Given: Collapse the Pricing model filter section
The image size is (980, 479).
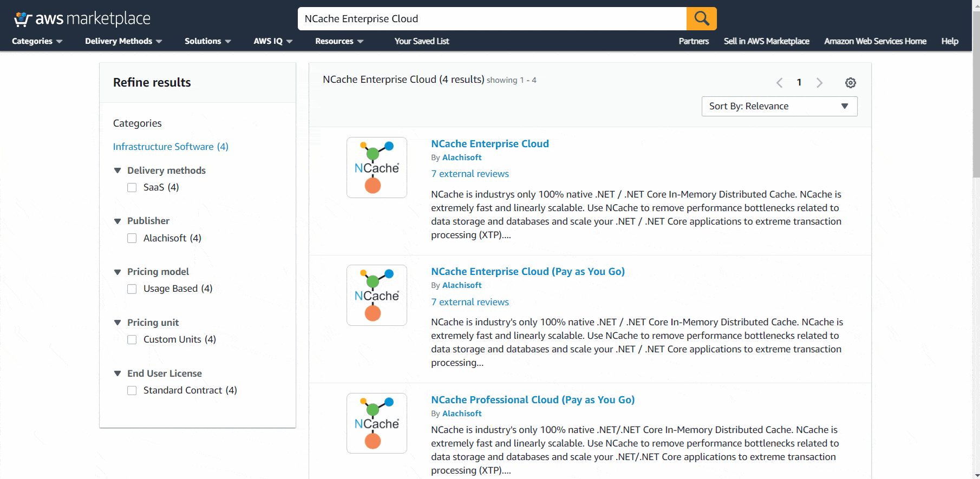Looking at the screenshot, I should tap(117, 272).
